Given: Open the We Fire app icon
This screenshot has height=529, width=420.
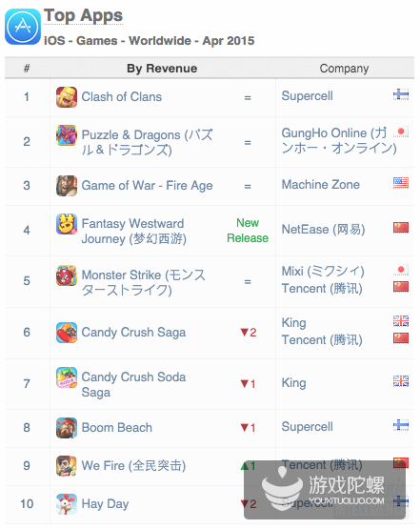Looking at the screenshot, I should [x=67, y=466].
